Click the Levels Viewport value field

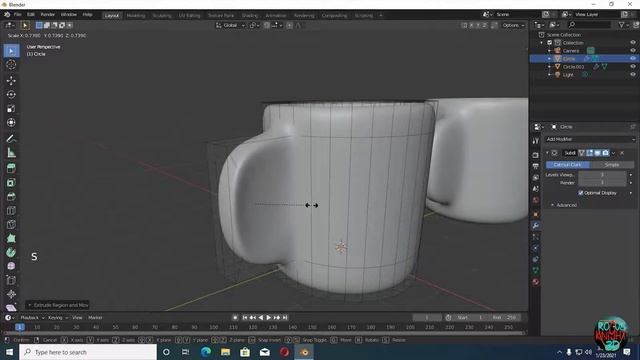click(x=602, y=175)
